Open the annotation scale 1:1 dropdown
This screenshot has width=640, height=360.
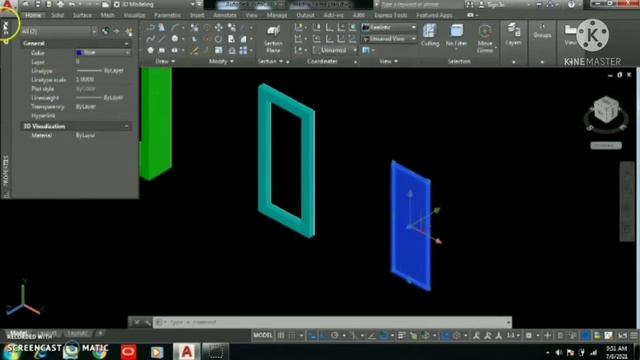coord(513,336)
